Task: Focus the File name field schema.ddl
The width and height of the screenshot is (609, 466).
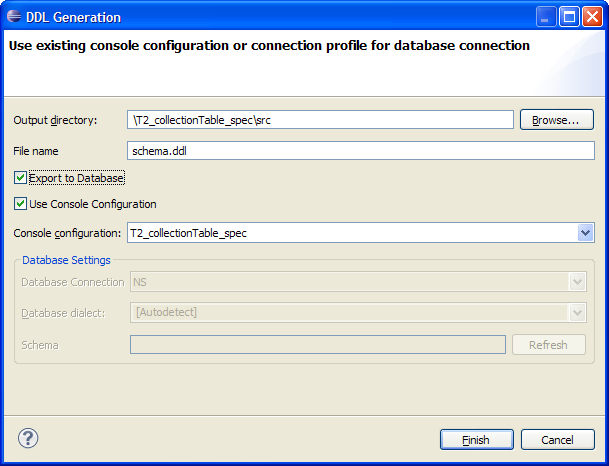Action: (x=361, y=151)
